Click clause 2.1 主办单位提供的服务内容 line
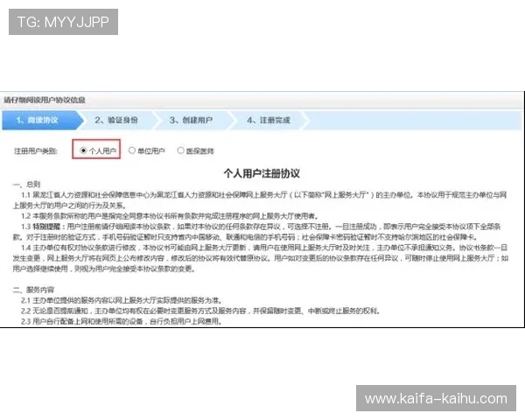This screenshot has width=525, height=420. pyautogui.click(x=122, y=300)
